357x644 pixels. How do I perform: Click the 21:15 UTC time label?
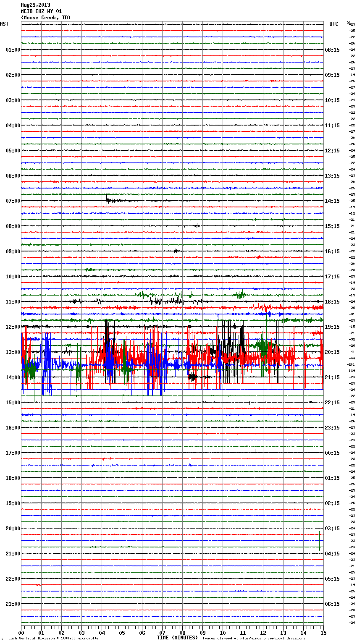332,377
